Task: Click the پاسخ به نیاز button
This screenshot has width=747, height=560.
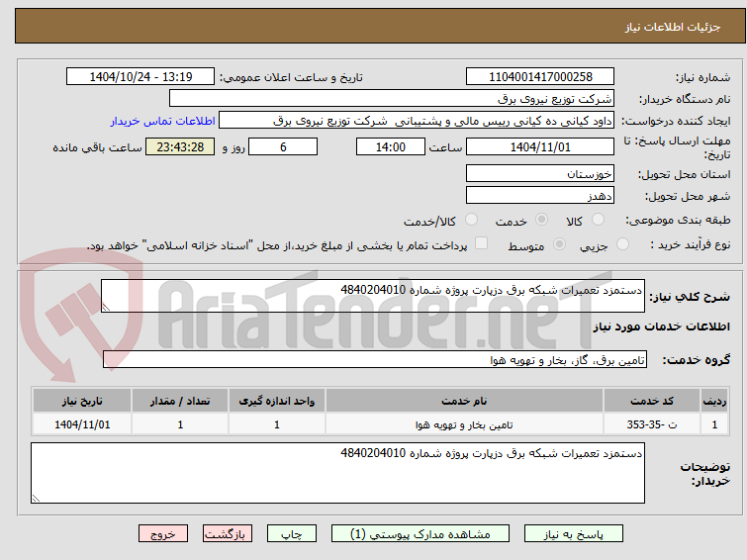Action: pyautogui.click(x=573, y=534)
